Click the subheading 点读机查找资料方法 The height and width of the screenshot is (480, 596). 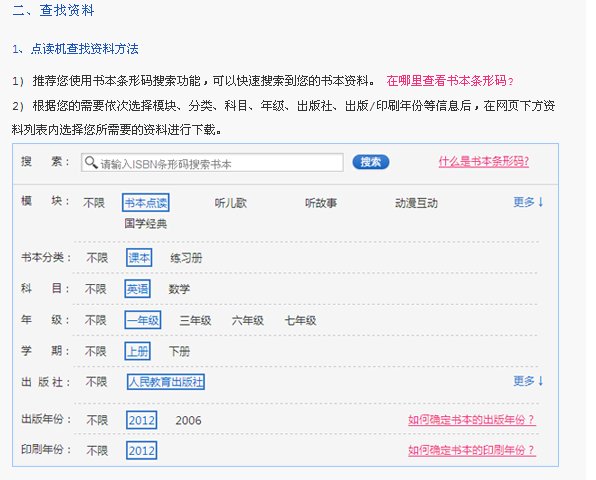tap(84, 49)
